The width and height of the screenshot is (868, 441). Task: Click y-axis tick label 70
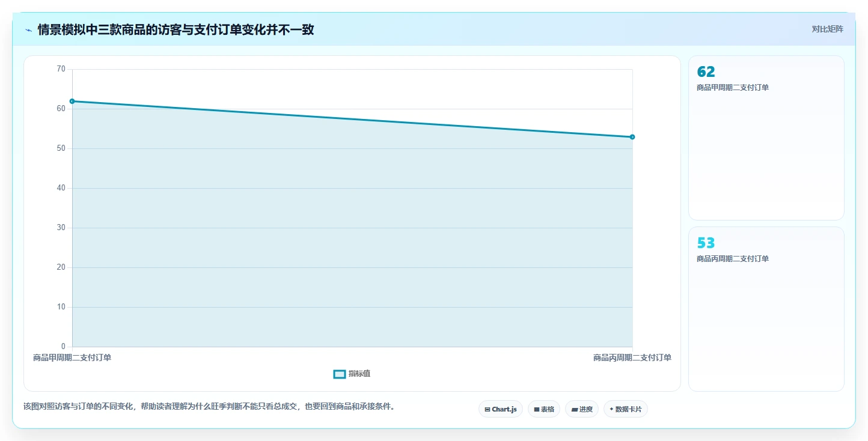(61, 69)
